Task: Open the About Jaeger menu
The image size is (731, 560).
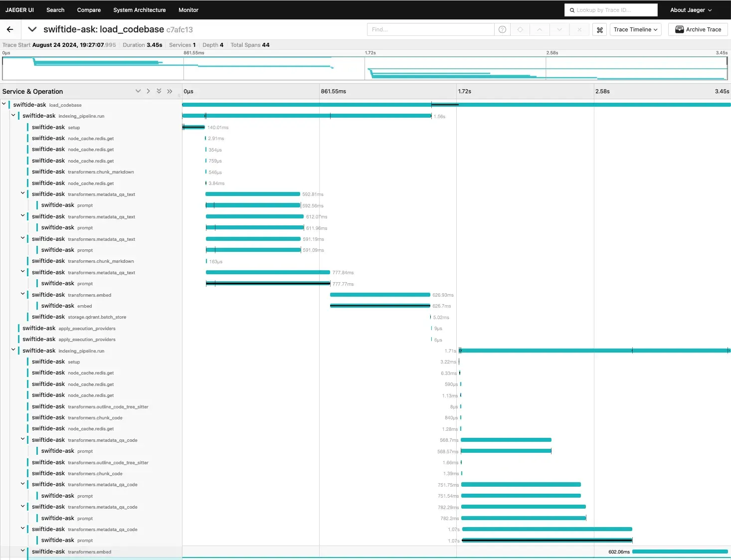Action: (x=691, y=10)
